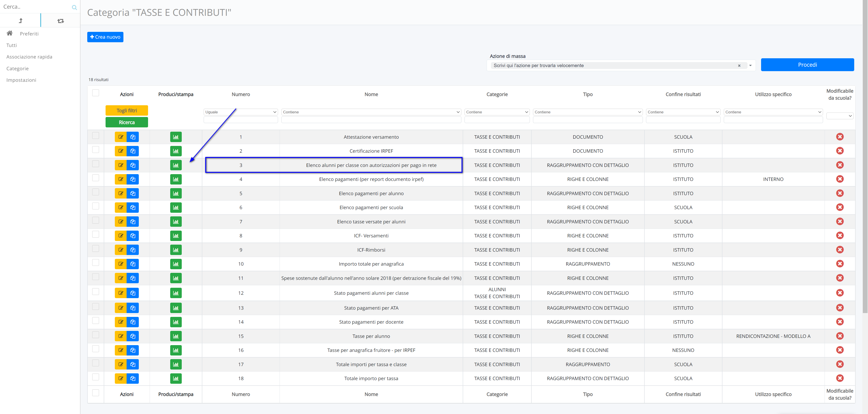Duplicate Totale importi per tassa e classe
The width and height of the screenshot is (868, 414).
tap(133, 365)
